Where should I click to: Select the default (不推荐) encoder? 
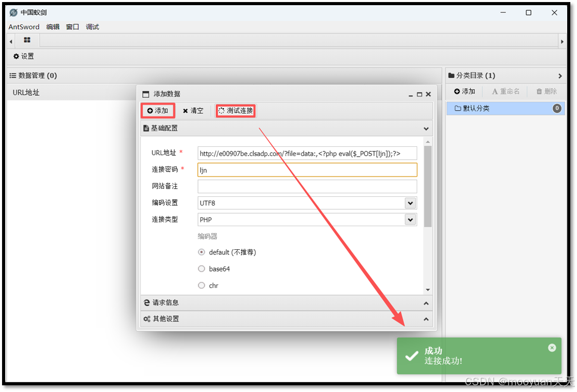coord(201,252)
